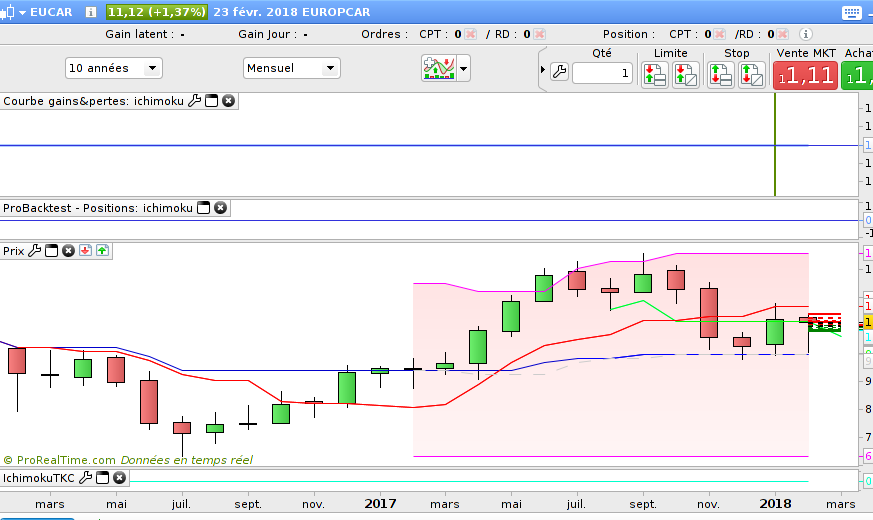Click the first Limite order icon
873x520 pixels.
[x=655, y=75]
